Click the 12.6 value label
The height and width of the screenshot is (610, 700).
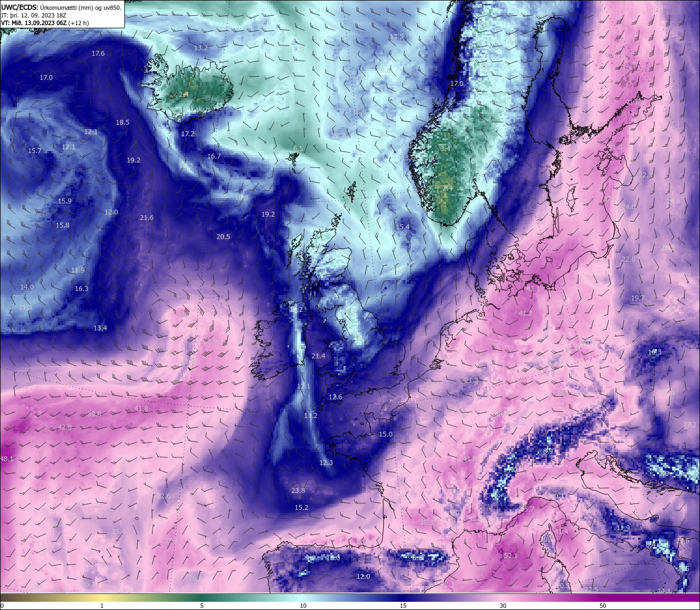(335, 397)
